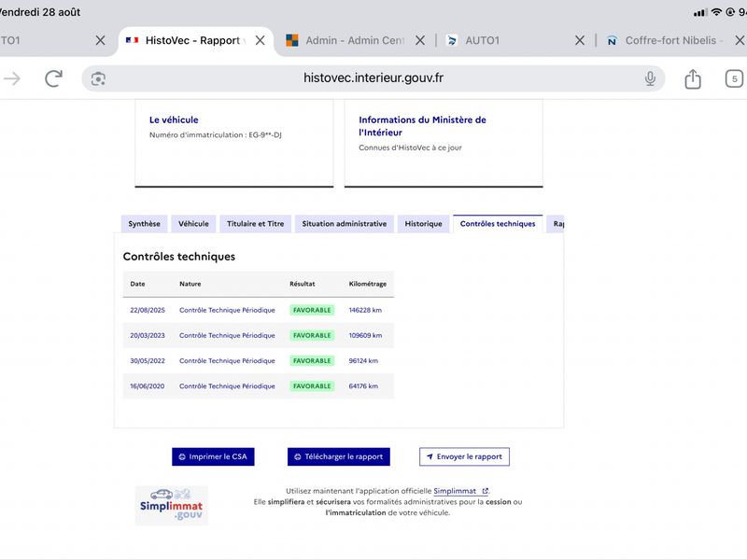
Task: Click the 96124 km value
Action: pos(363,361)
